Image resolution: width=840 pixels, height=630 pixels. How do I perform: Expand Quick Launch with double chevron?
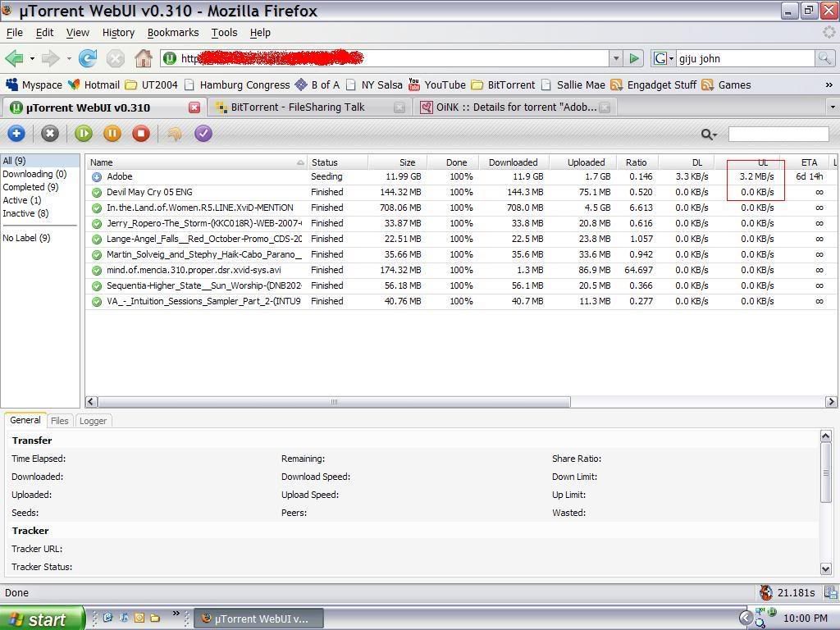coord(176,614)
